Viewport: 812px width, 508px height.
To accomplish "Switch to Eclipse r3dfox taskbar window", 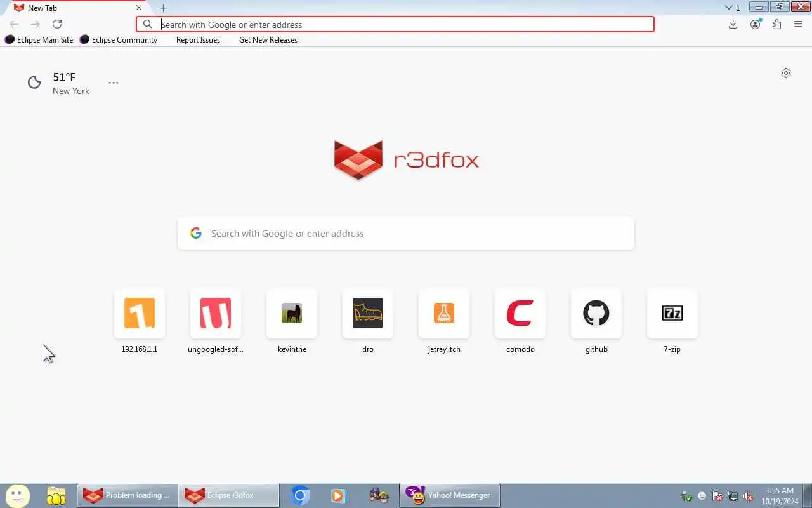I will point(229,495).
